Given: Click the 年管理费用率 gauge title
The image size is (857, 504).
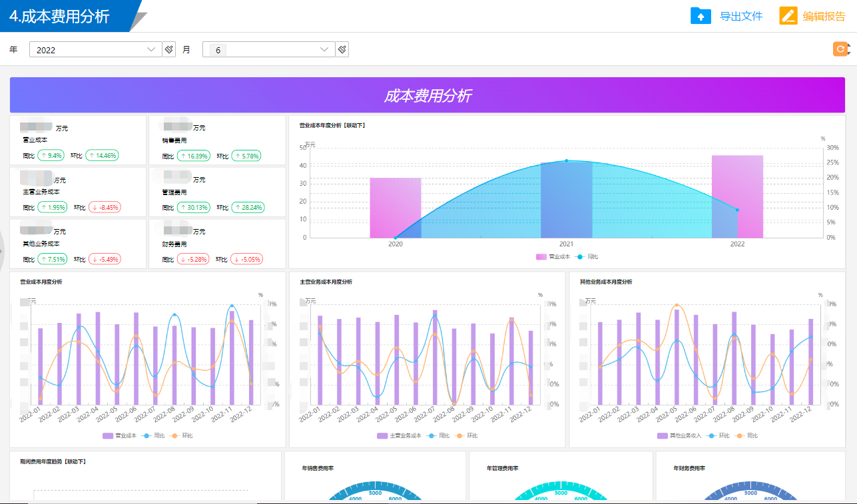Looking at the screenshot, I should click(x=503, y=468).
